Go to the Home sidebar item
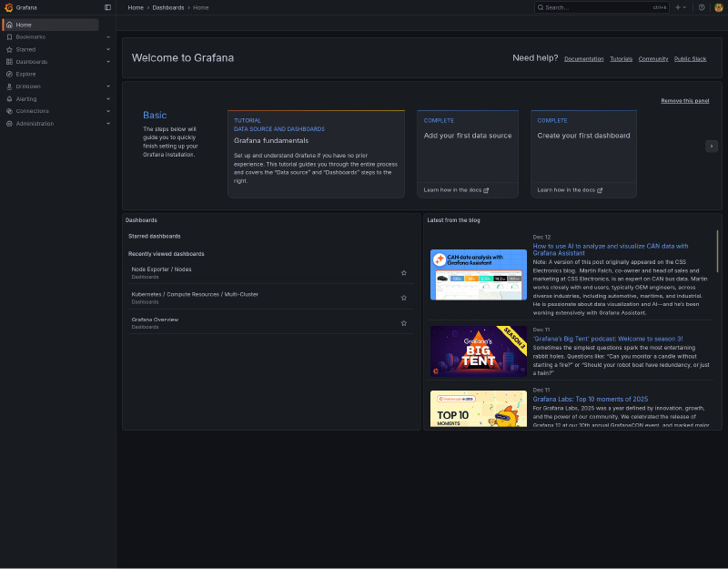The width and height of the screenshot is (728, 569). coord(26,25)
